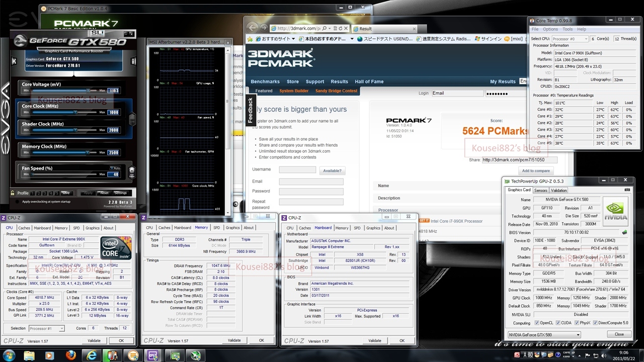Screen dimensions: 644x362
Task: Click Save profile button in EVGA Precision
Action: pos(66,193)
